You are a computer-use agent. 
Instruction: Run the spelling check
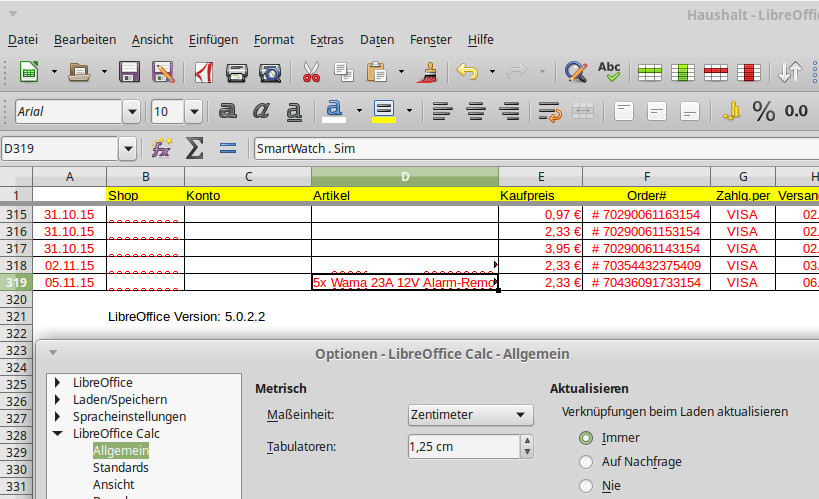[609, 72]
